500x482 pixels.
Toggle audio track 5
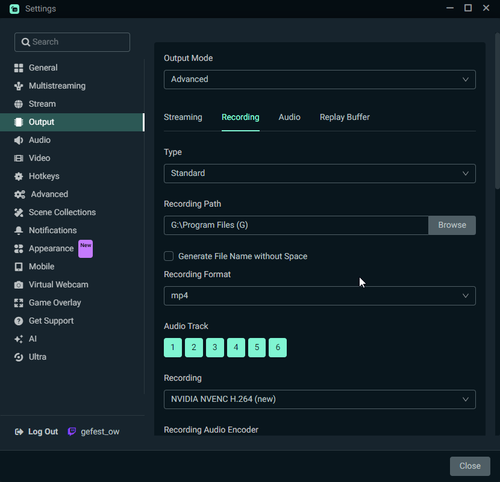click(x=257, y=348)
